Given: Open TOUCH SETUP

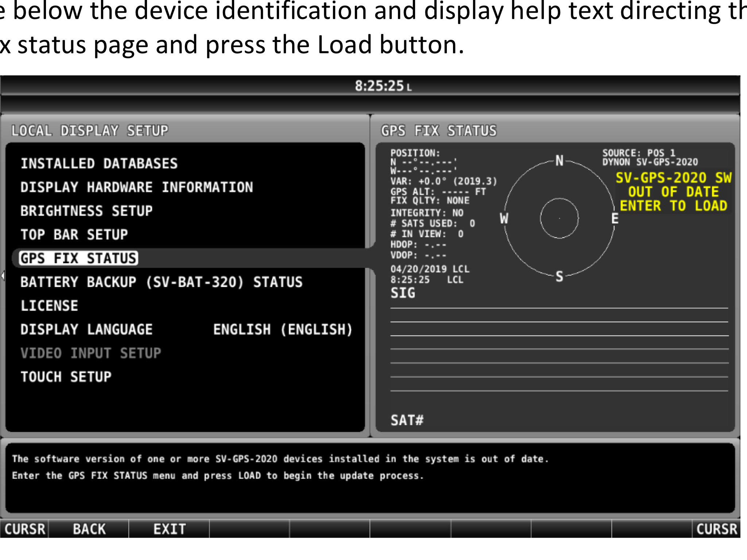Looking at the screenshot, I should point(66,377).
